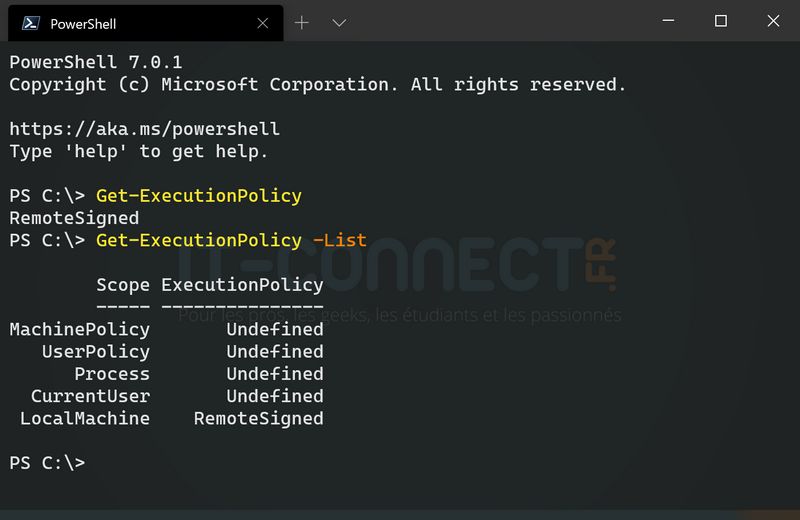
Task: Click the Scope column header
Action: [123, 285]
